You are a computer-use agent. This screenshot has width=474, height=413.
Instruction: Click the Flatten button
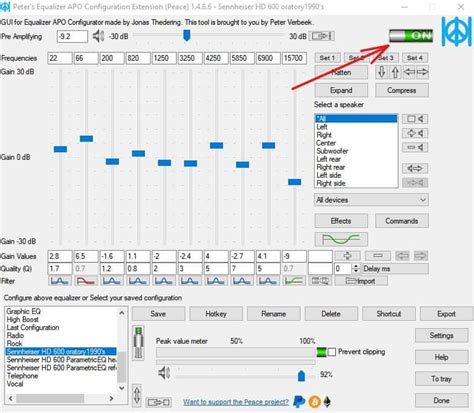tap(341, 72)
